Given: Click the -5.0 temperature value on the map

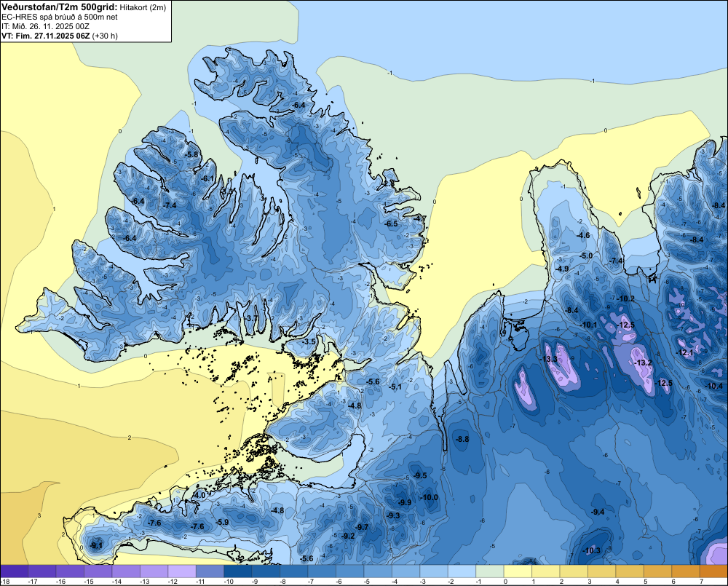Looking at the screenshot, I should (x=586, y=256).
